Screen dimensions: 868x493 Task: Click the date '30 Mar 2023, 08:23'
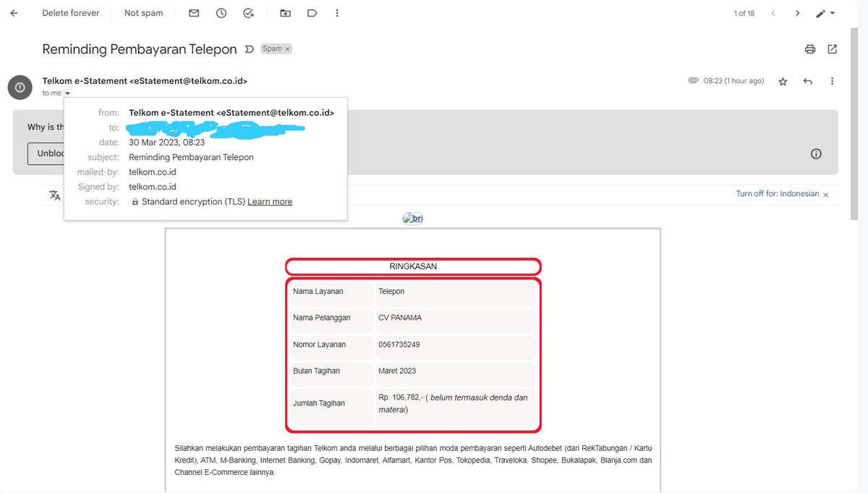(166, 143)
